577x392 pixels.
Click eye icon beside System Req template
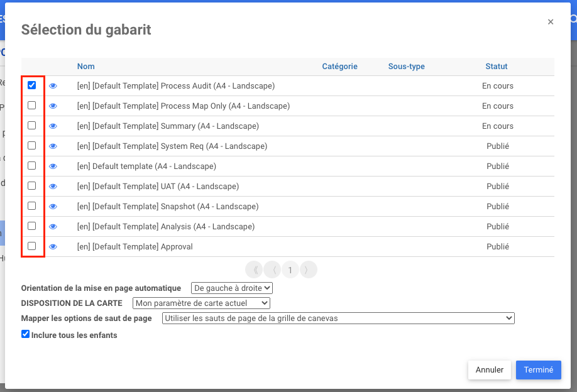[53, 146]
